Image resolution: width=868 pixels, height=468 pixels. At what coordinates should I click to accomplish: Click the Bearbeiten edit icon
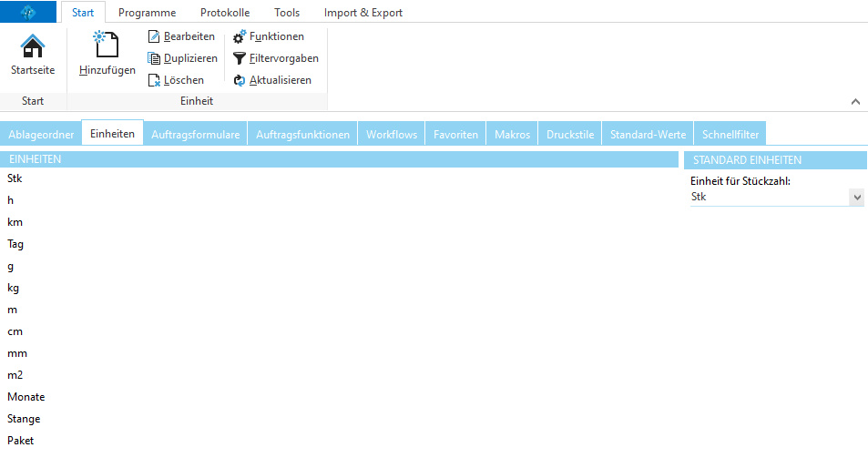click(154, 36)
